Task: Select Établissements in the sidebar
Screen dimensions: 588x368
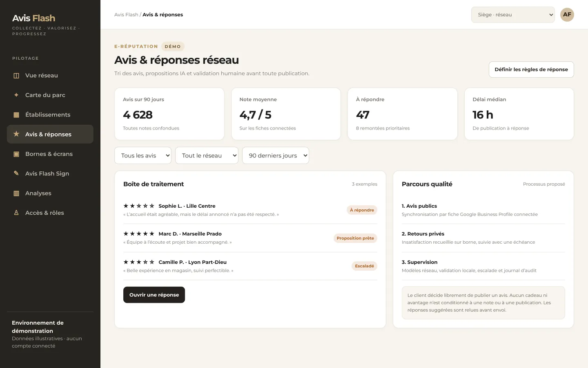Action: tap(50, 115)
